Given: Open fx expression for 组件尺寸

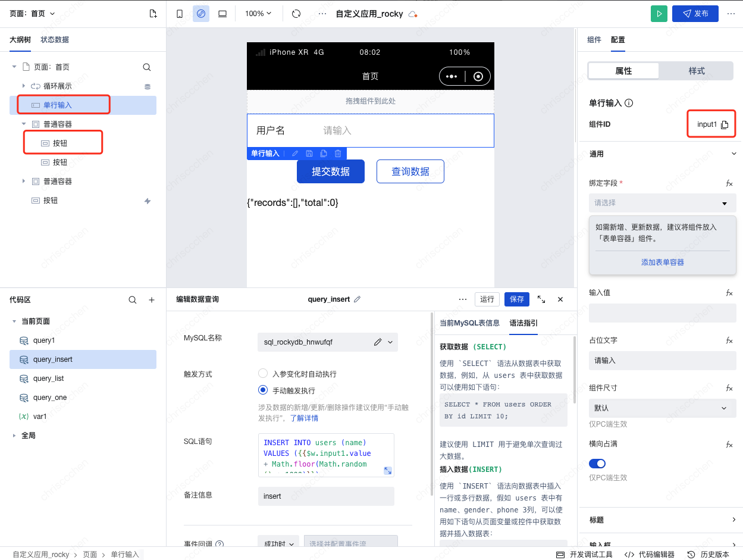Looking at the screenshot, I should [729, 388].
